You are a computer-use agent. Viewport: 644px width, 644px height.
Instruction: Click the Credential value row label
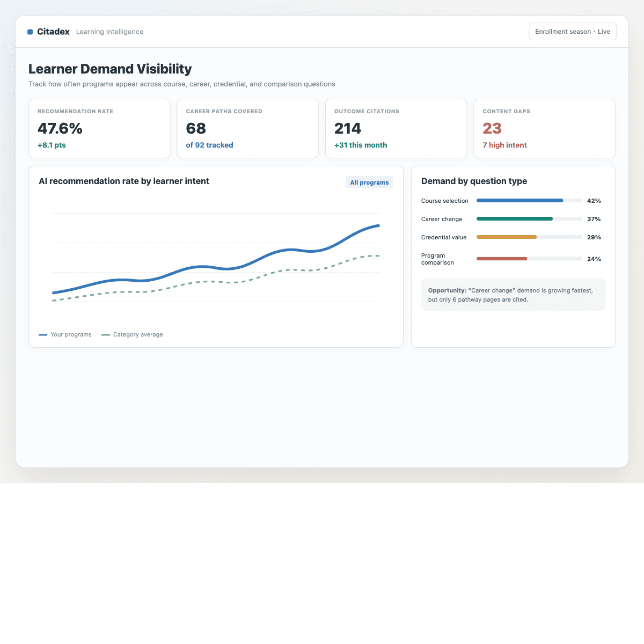pyautogui.click(x=444, y=237)
